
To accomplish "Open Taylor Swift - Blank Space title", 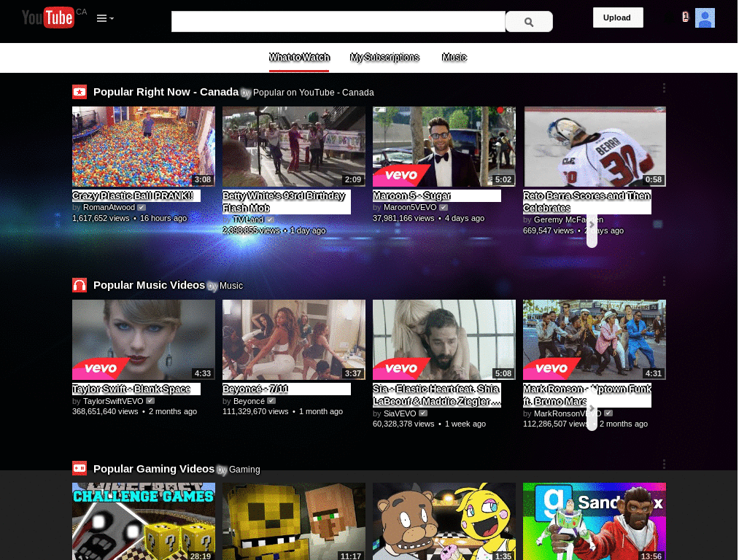I will pos(131,389).
